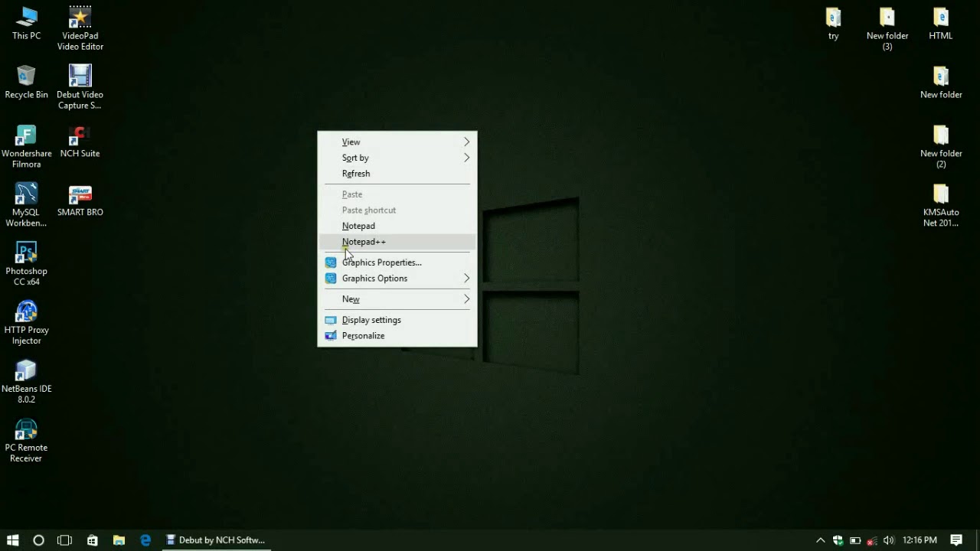The height and width of the screenshot is (551, 980).
Task: Open the volume control tray icon
Action: coord(888,540)
